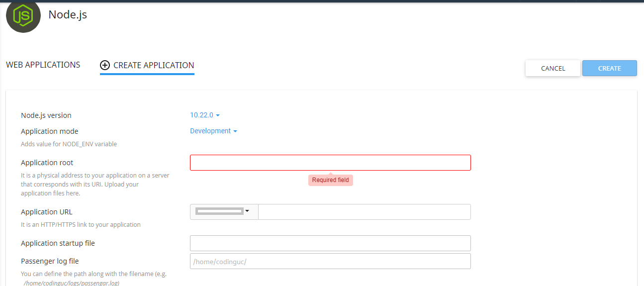
Task: Click the Node.js page heading text
Action: pos(68,14)
